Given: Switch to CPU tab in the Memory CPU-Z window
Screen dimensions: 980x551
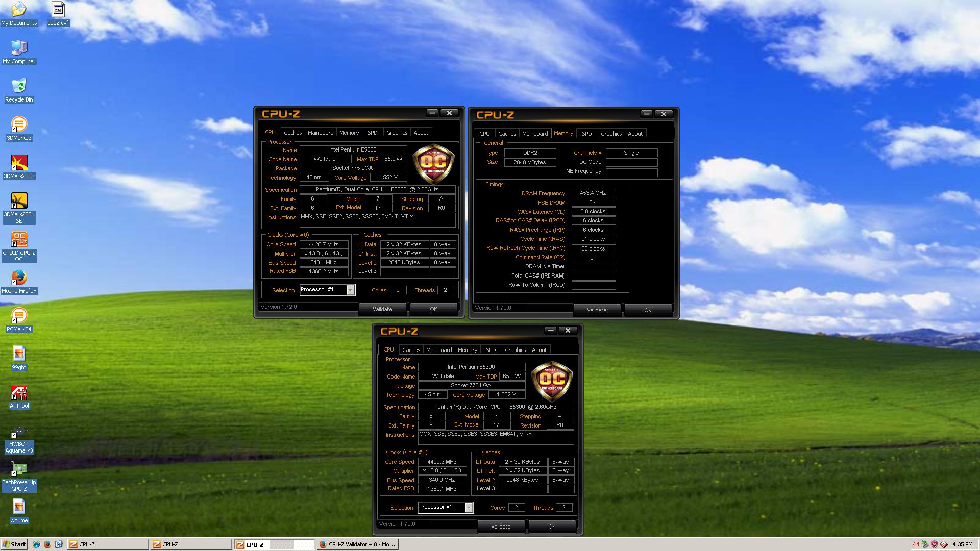Looking at the screenshot, I should tap(485, 134).
